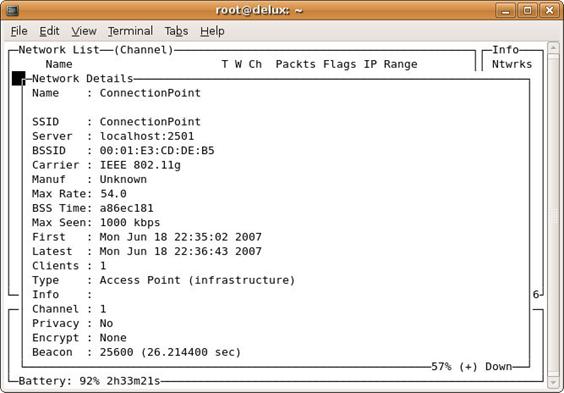The height and width of the screenshot is (393, 564).
Task: Open the Help menu
Action: [212, 31]
